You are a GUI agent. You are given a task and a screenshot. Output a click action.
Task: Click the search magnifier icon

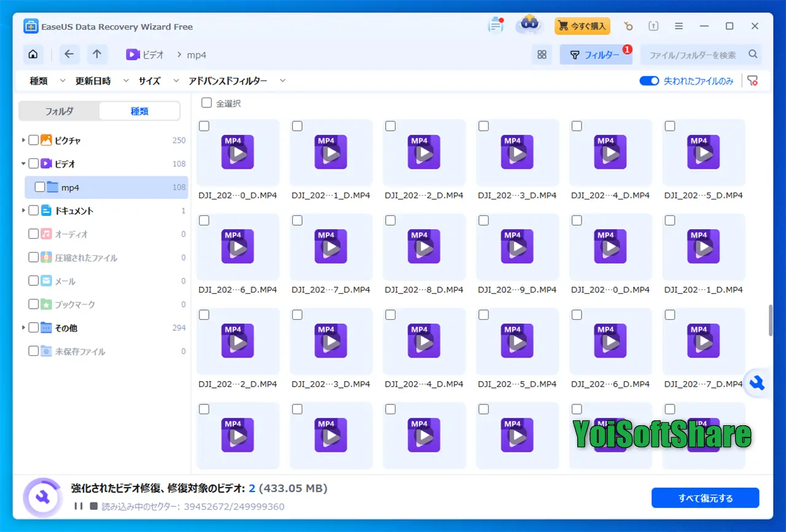pos(753,55)
